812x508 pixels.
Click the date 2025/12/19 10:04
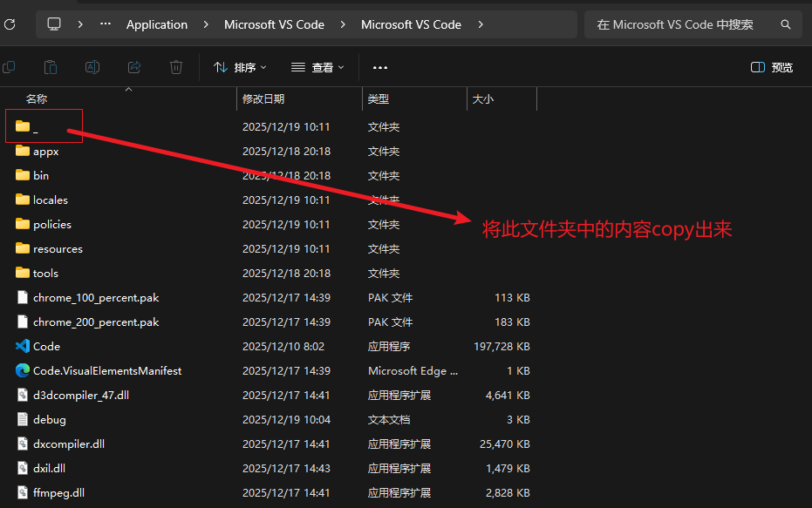tap(286, 419)
